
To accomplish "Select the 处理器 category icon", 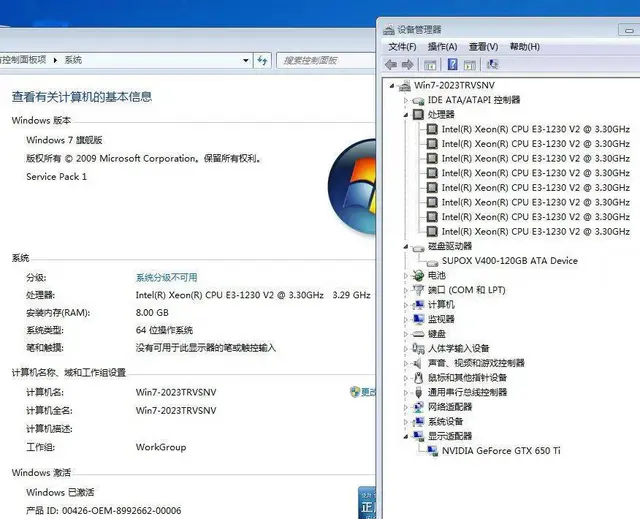I will pyautogui.click(x=418, y=114).
